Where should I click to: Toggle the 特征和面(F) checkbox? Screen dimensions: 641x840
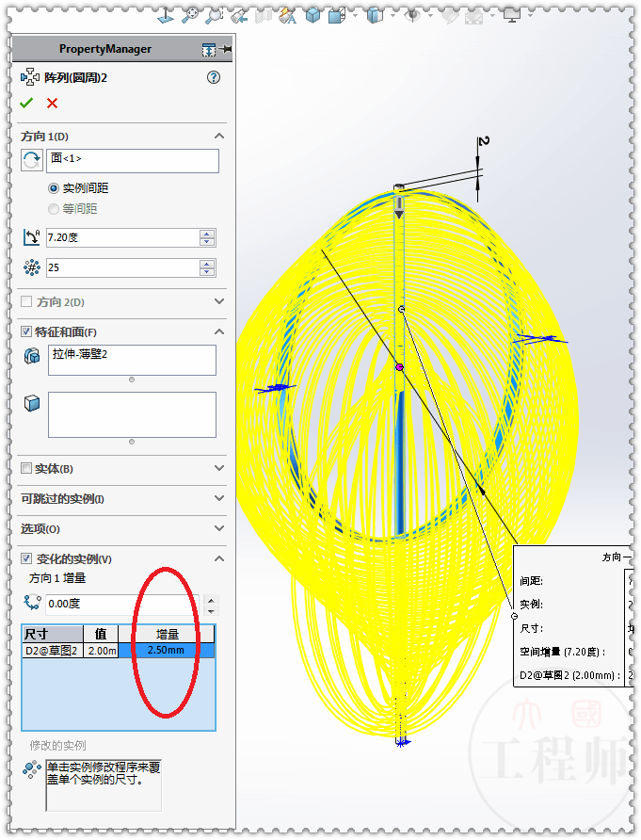(26, 331)
